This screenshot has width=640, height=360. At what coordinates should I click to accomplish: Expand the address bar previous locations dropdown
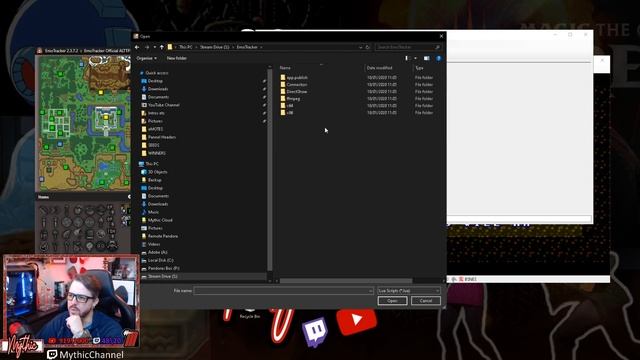360,47
